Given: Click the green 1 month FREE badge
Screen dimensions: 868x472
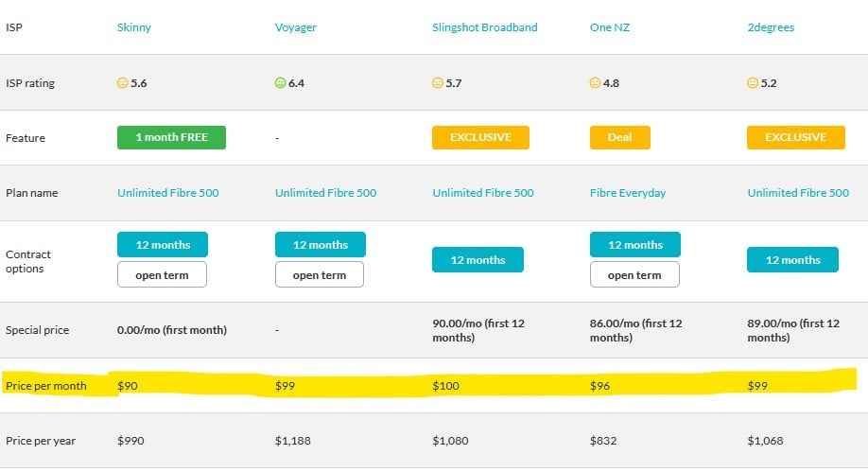Looking at the screenshot, I should 171,137.
